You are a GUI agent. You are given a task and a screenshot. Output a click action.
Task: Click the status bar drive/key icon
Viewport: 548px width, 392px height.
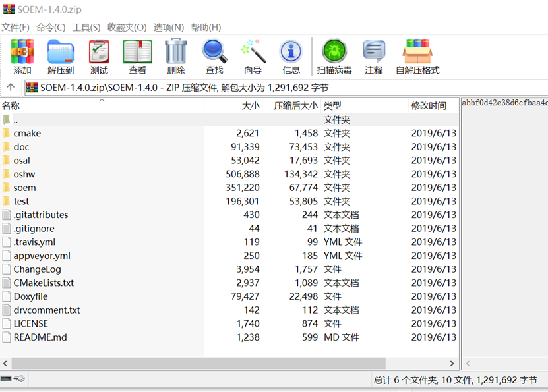coord(13,379)
